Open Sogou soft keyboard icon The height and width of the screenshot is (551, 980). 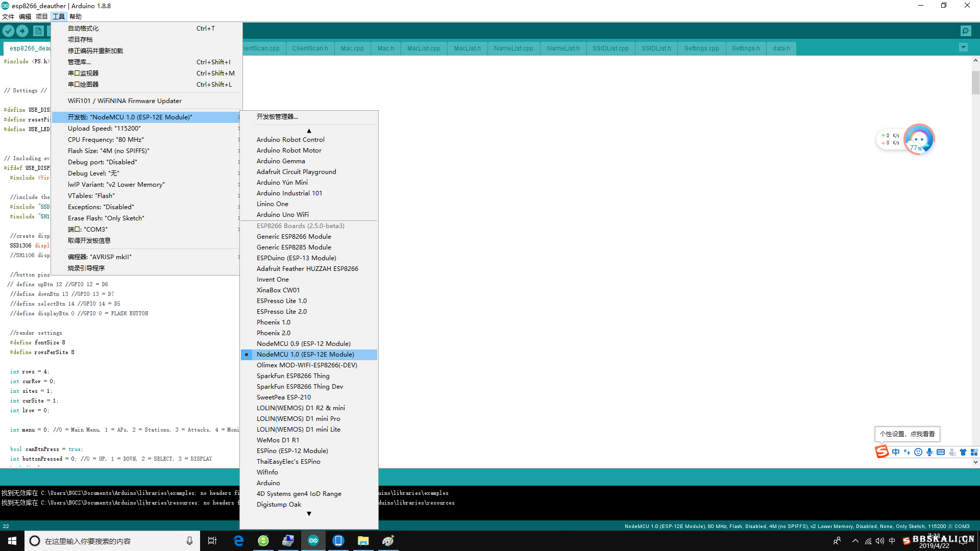(x=941, y=453)
